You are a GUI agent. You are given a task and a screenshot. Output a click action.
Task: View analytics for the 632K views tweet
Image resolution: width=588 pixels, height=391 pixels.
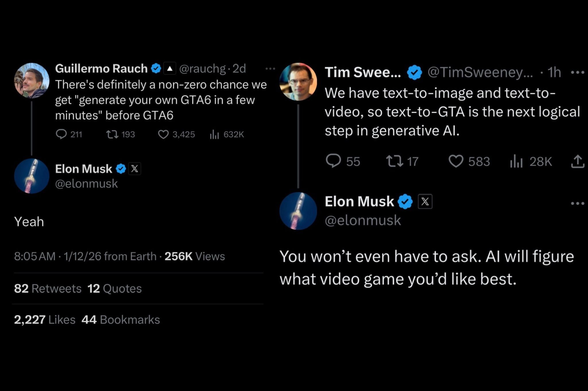(214, 134)
